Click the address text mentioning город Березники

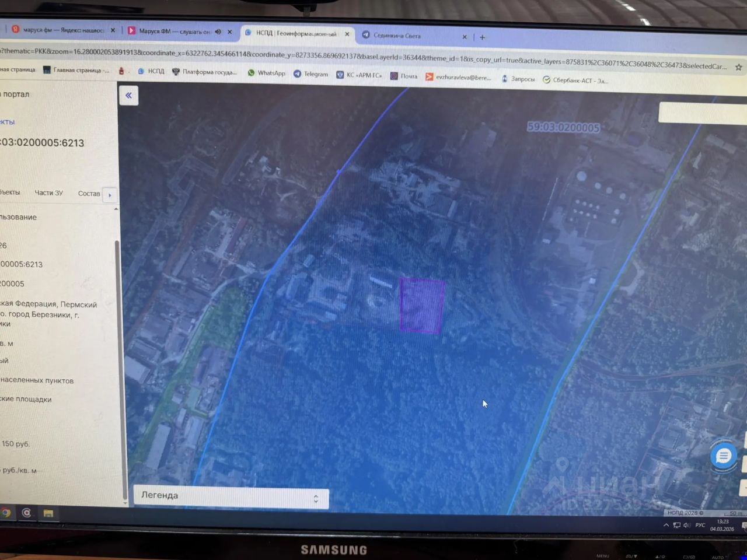coord(48,314)
